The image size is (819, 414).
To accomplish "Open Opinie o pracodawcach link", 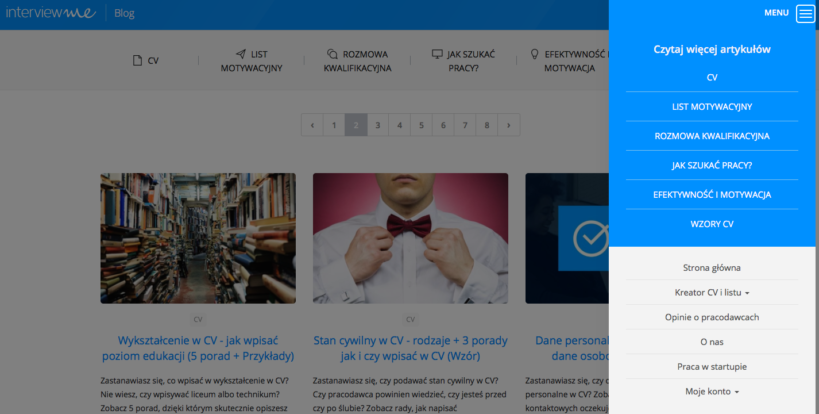I will point(712,317).
